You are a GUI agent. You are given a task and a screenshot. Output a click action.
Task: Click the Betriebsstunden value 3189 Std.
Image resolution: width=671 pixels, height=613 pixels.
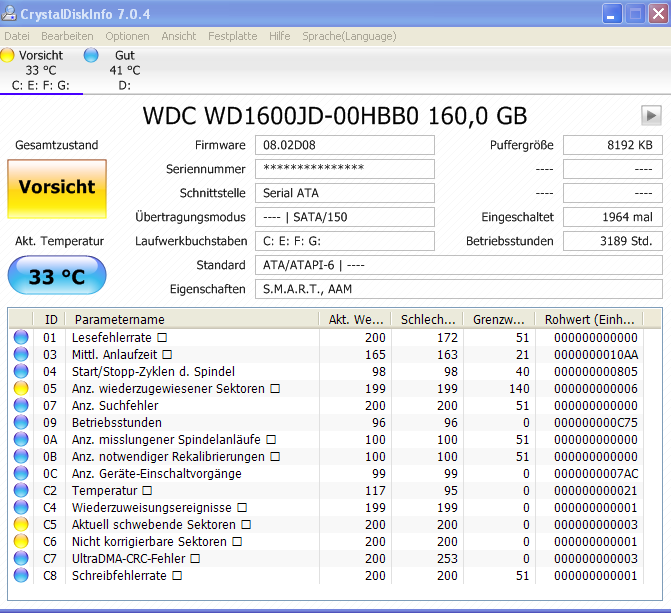click(x=613, y=241)
